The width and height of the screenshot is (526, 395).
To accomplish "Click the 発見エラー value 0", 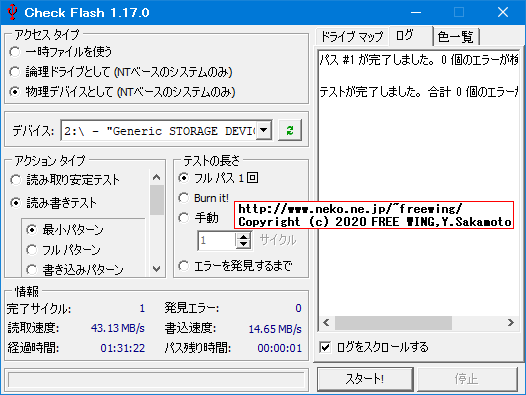I will [298, 308].
